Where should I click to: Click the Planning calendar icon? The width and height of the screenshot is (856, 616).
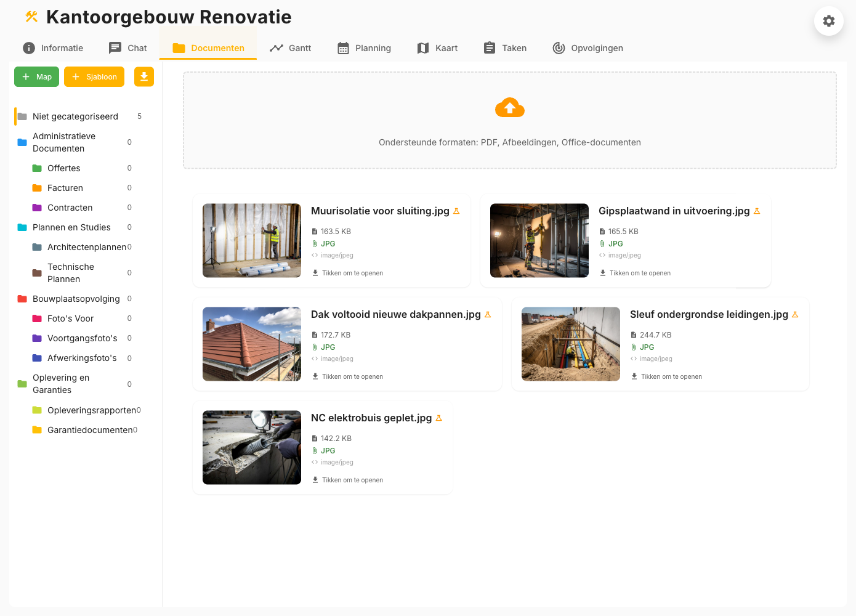coord(341,47)
